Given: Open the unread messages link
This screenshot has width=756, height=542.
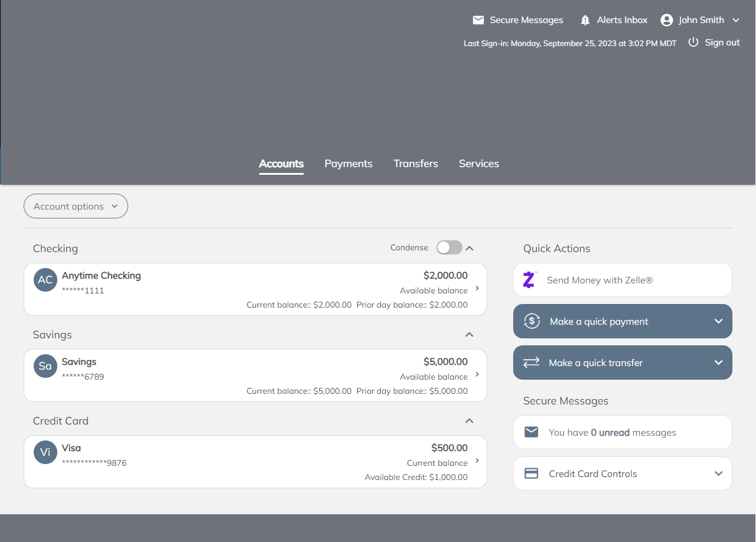Looking at the screenshot, I should [612, 432].
